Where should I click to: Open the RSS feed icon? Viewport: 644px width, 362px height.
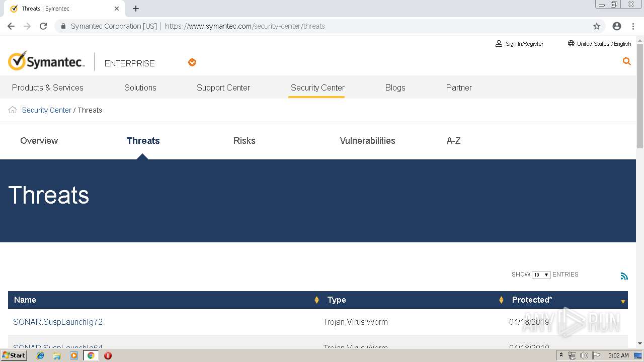coord(624,276)
